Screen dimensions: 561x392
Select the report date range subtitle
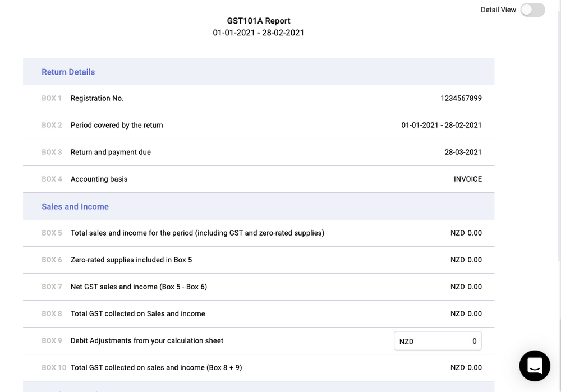(x=258, y=33)
